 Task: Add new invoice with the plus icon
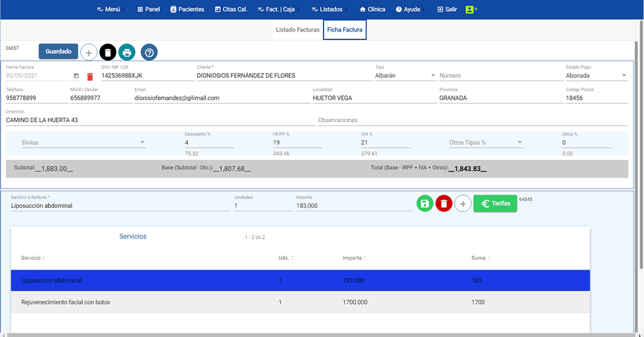tap(88, 52)
